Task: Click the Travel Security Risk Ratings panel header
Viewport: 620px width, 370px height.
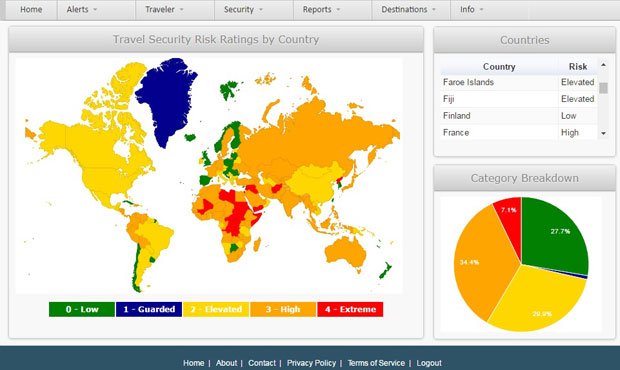Action: (x=216, y=40)
